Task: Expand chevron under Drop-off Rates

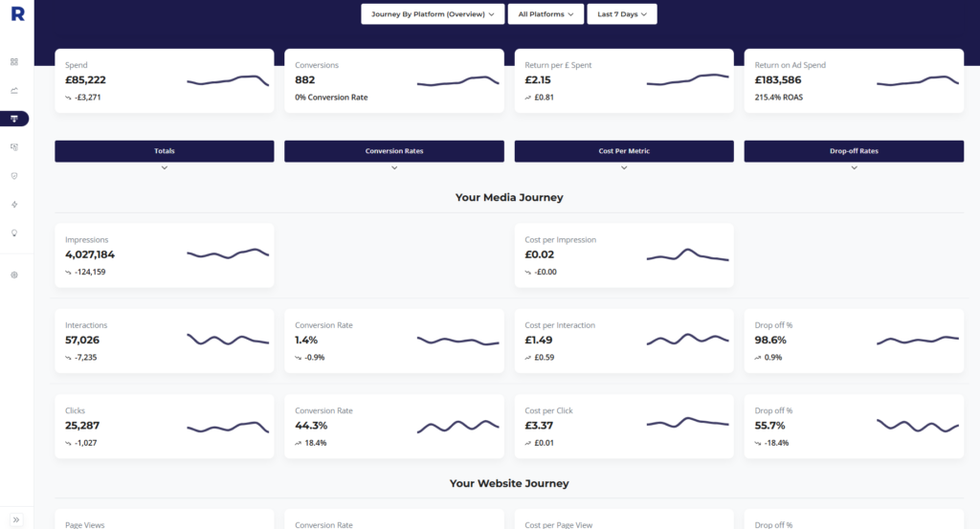Action: click(854, 168)
